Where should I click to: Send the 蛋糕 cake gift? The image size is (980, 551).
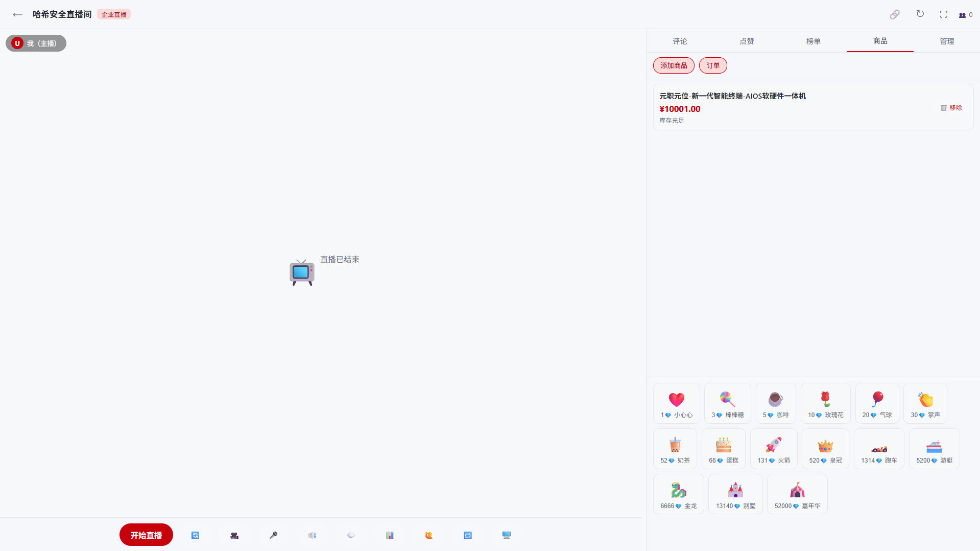pyautogui.click(x=724, y=449)
